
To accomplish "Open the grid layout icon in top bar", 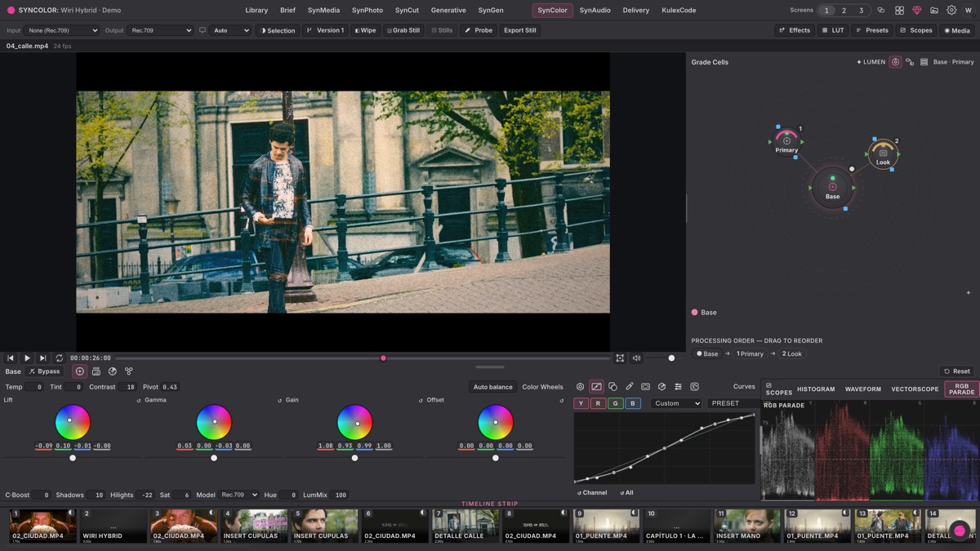I will click(x=899, y=11).
